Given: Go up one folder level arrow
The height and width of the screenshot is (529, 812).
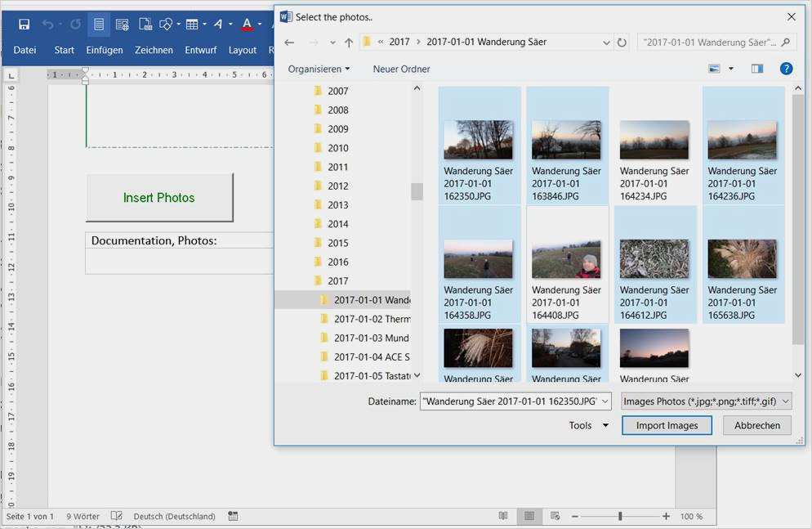Looking at the screenshot, I should pos(349,43).
